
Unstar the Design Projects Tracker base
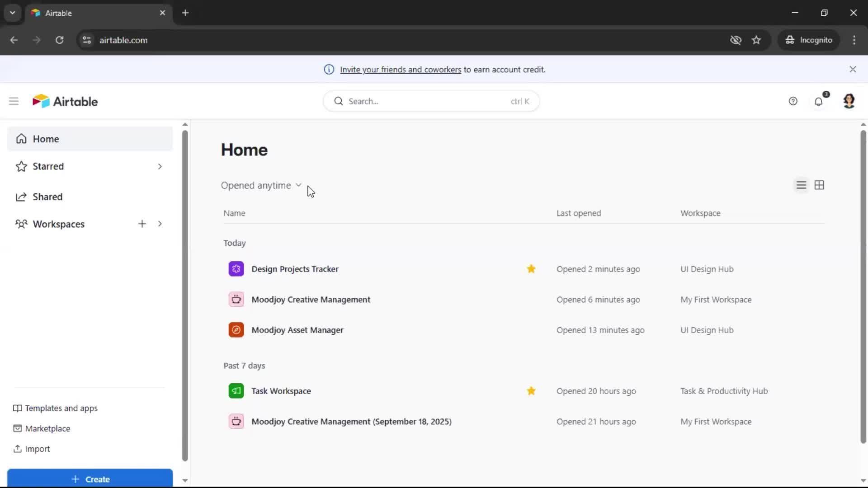[x=531, y=269]
